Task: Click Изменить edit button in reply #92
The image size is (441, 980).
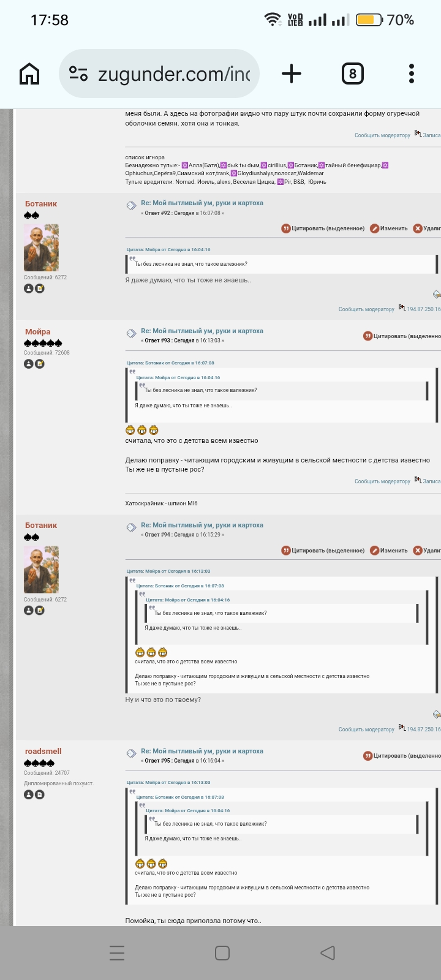Action: coord(389,228)
